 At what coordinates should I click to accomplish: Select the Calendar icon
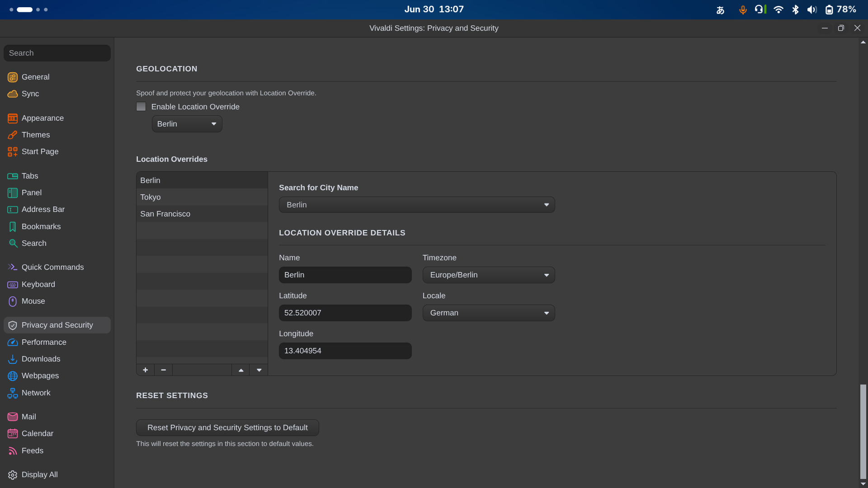click(x=13, y=434)
